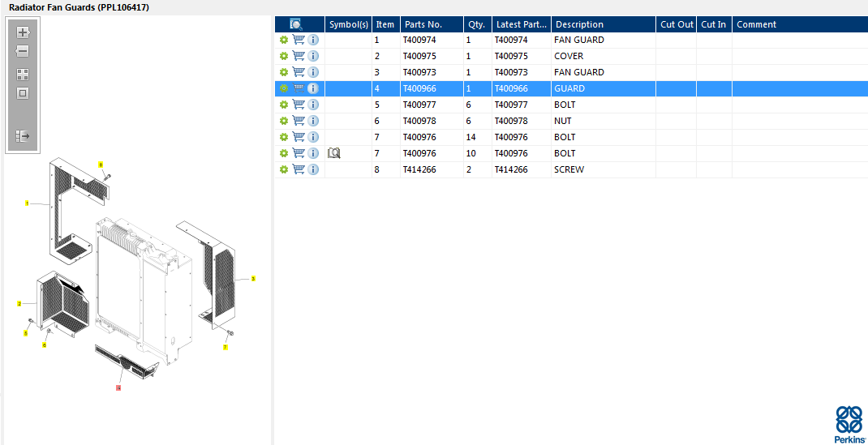
Task: Click the four-squares grid view icon
Action: coord(23,75)
